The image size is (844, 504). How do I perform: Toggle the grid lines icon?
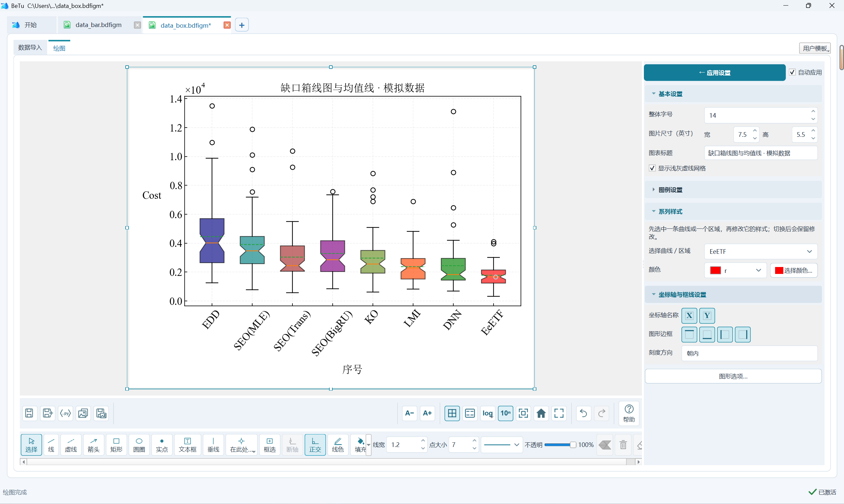click(x=452, y=413)
